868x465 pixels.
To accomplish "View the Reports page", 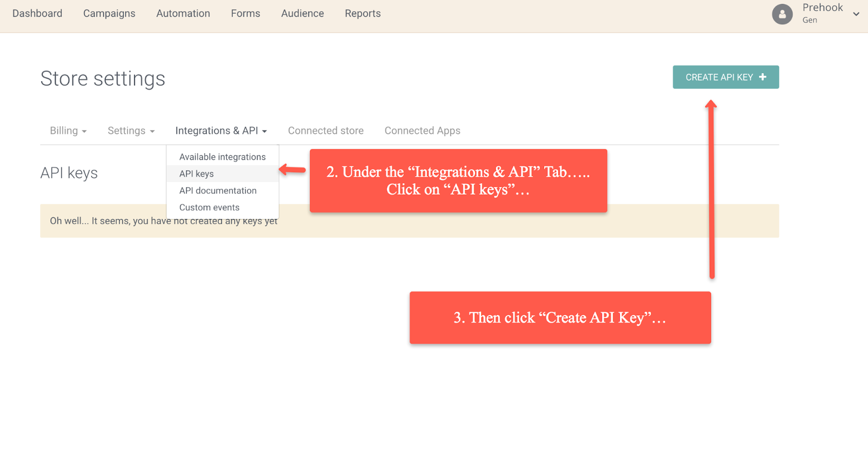I will pos(363,14).
